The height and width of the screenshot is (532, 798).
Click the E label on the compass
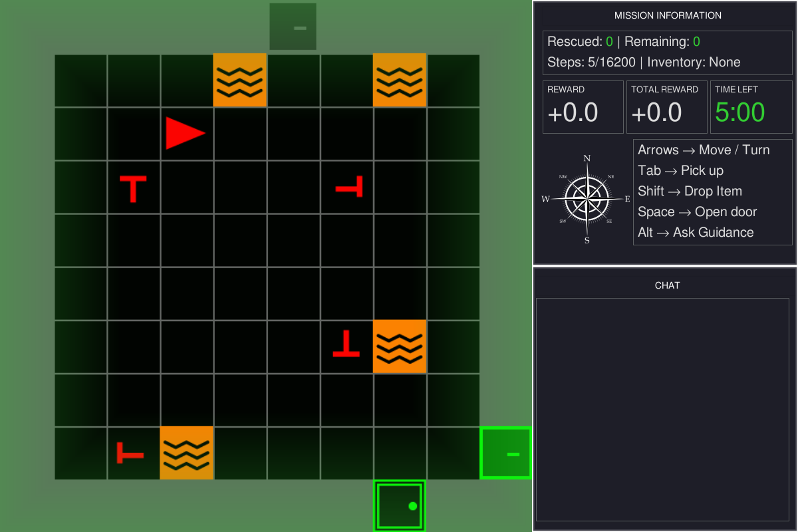coord(627,199)
